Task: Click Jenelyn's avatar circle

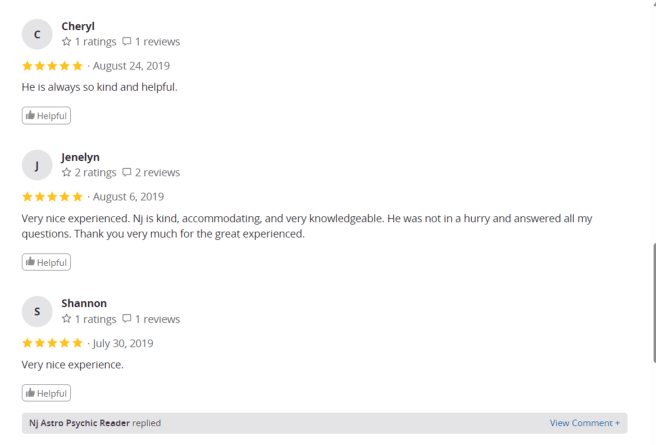Action: (37, 165)
